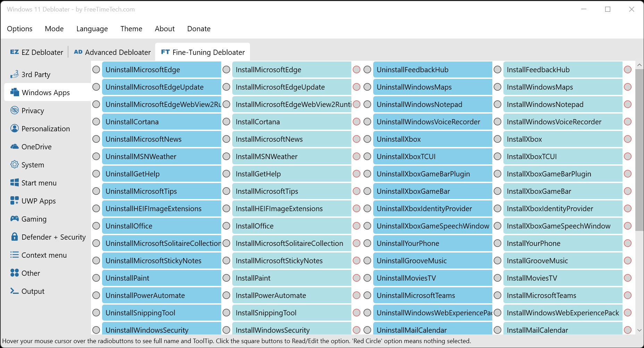Open the System settings section
644x348 pixels.
(x=33, y=165)
